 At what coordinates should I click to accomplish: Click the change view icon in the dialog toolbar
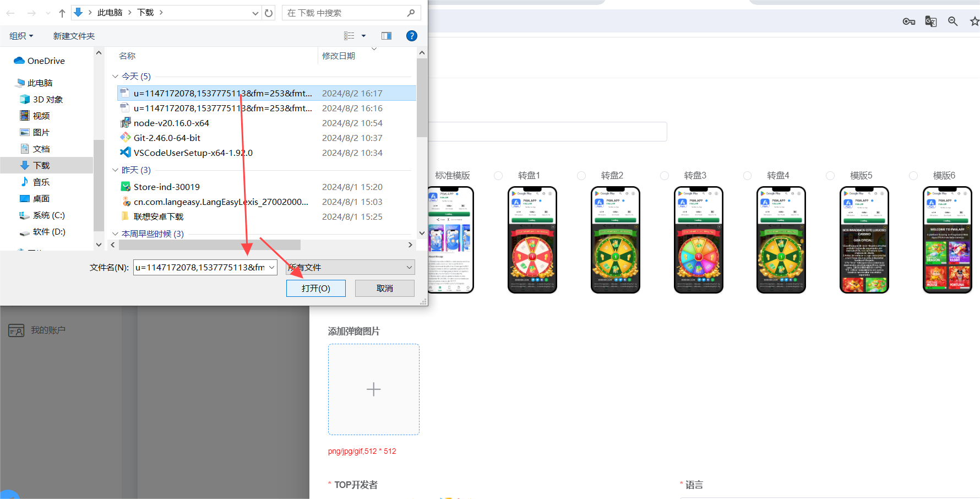(349, 35)
